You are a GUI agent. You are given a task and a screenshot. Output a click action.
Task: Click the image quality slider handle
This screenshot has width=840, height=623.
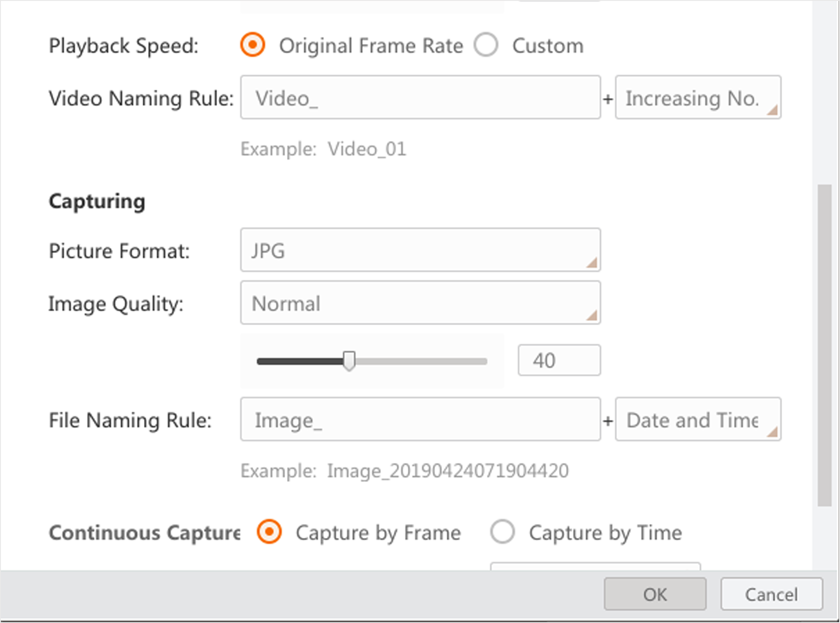350,361
